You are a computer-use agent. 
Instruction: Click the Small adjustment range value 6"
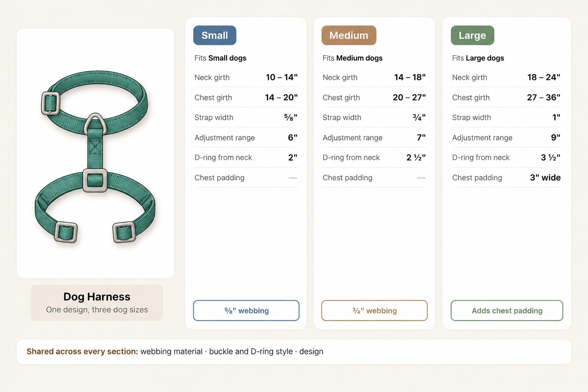click(293, 137)
